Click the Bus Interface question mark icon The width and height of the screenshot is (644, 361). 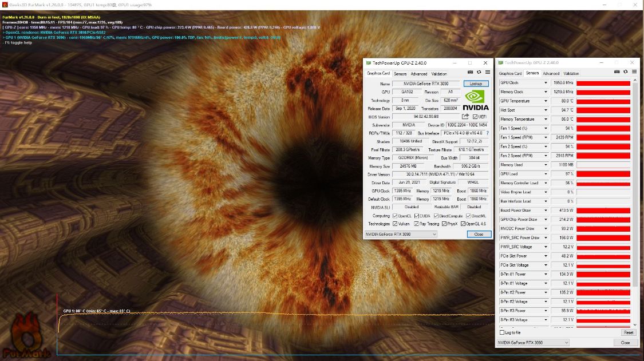[488, 133]
